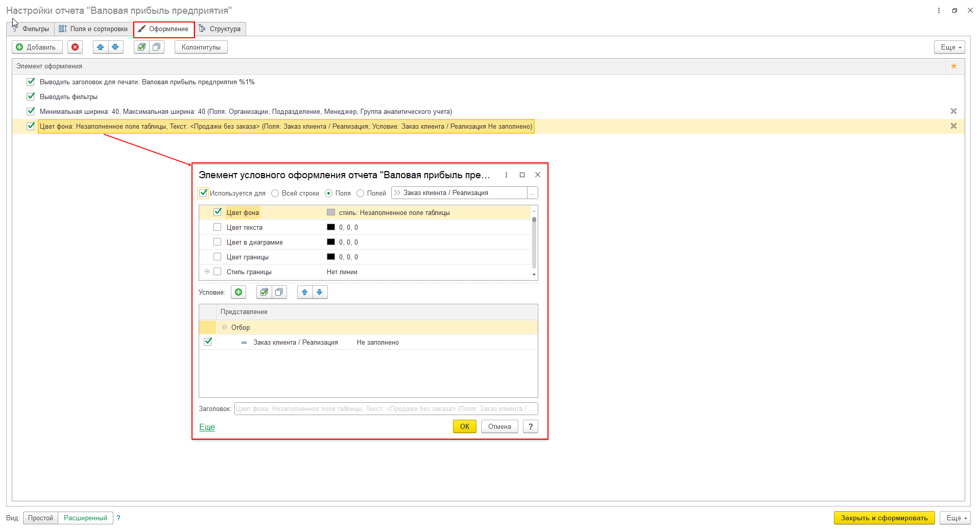The image size is (980, 531).
Task: Open the dialog's '?' help button
Action: pyautogui.click(x=531, y=426)
